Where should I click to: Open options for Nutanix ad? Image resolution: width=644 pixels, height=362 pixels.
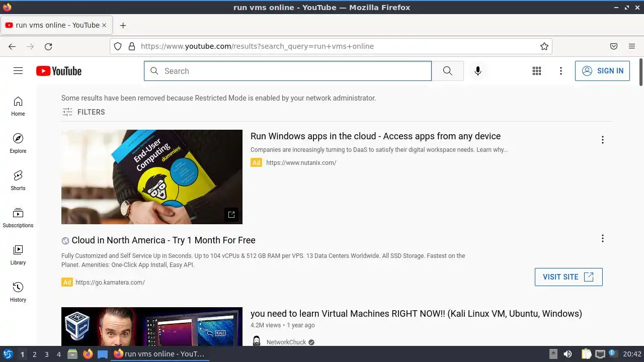click(602, 140)
